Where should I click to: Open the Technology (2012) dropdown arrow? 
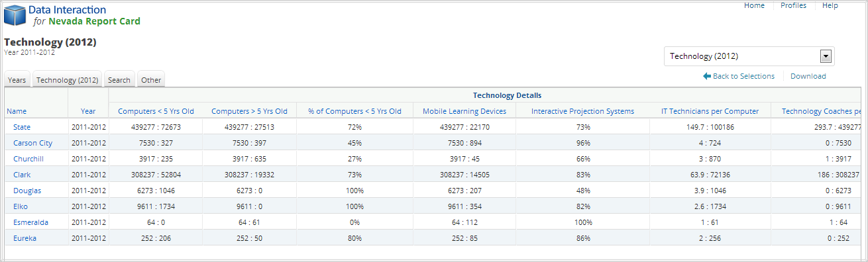[826, 56]
